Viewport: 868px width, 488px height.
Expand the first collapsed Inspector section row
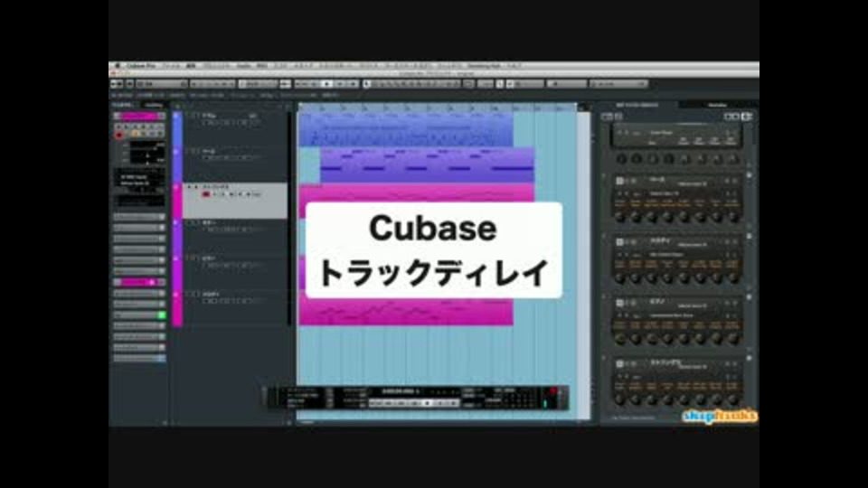[139, 217]
